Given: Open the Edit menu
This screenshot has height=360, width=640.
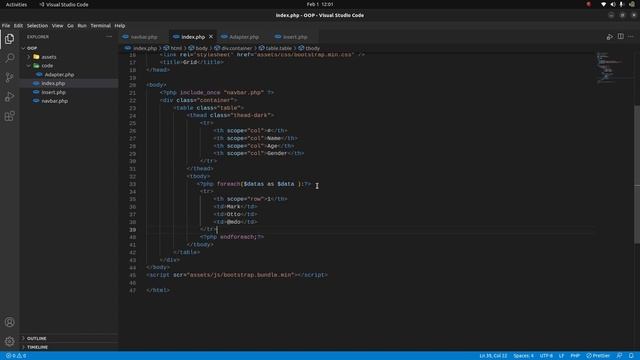Looking at the screenshot, I should (18, 26).
